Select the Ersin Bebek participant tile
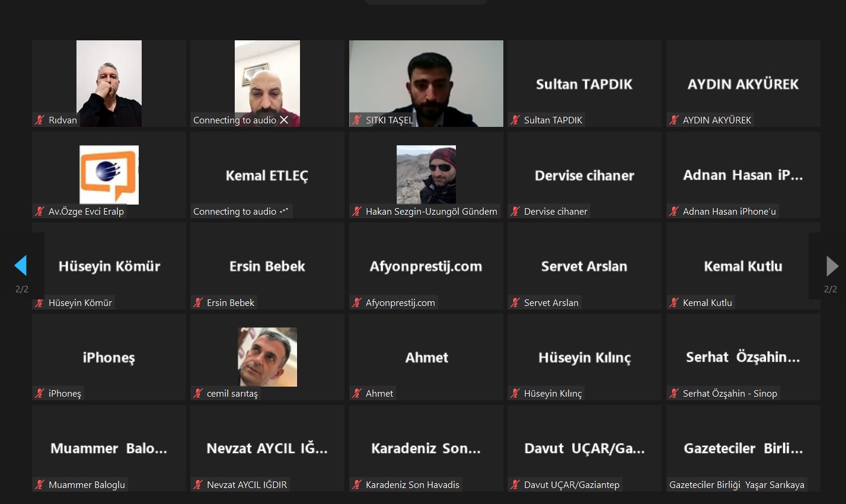This screenshot has width=846, height=504. pyautogui.click(x=267, y=266)
